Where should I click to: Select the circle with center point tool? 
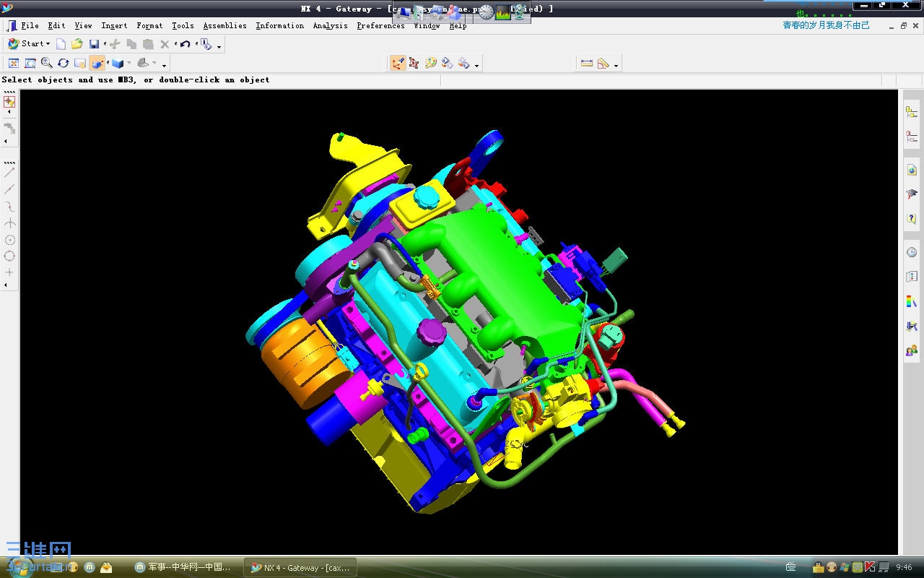pyautogui.click(x=9, y=240)
